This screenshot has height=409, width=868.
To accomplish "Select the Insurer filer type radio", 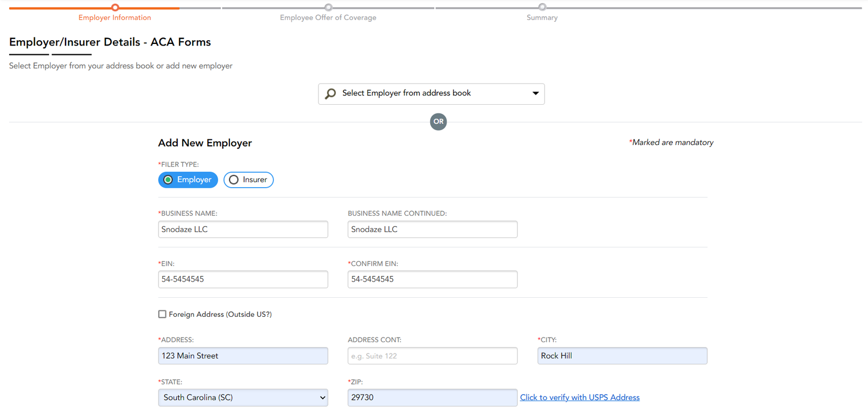I will click(x=234, y=180).
